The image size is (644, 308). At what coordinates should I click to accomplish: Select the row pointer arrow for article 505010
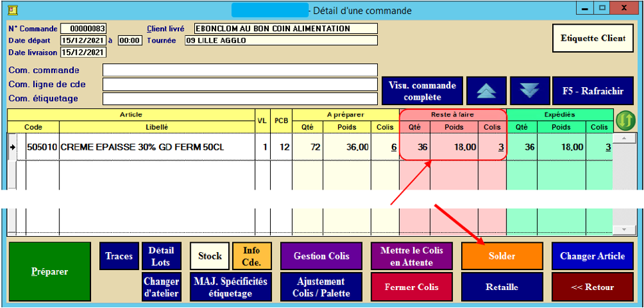(x=13, y=147)
